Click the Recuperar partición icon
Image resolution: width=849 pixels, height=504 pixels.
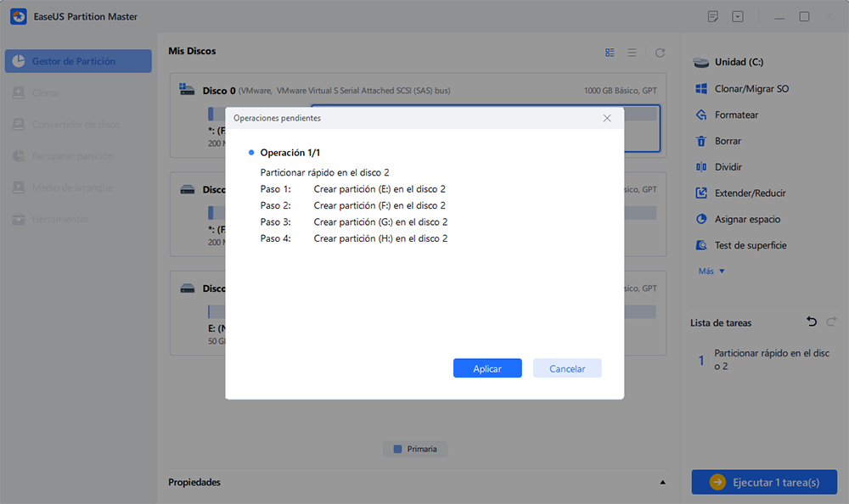19,156
